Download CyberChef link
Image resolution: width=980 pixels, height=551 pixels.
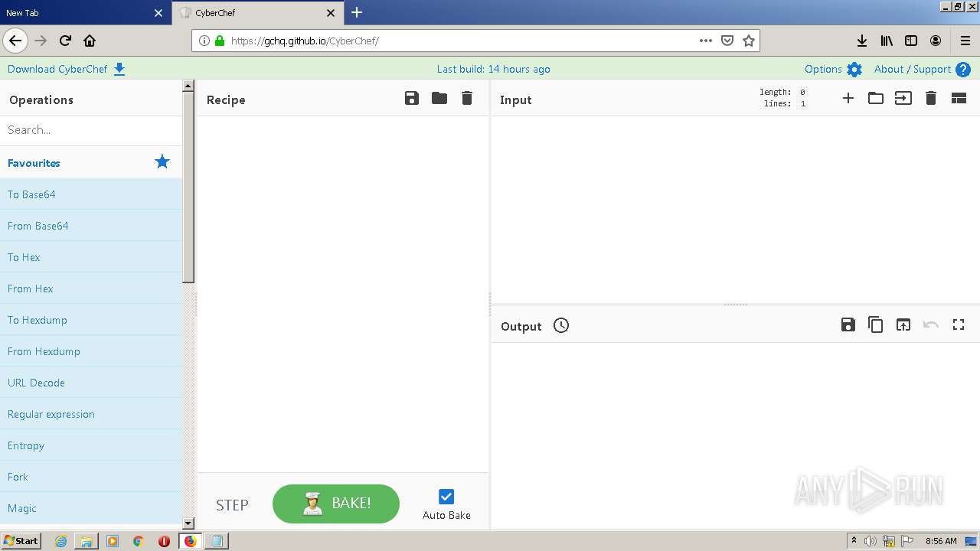(x=57, y=69)
